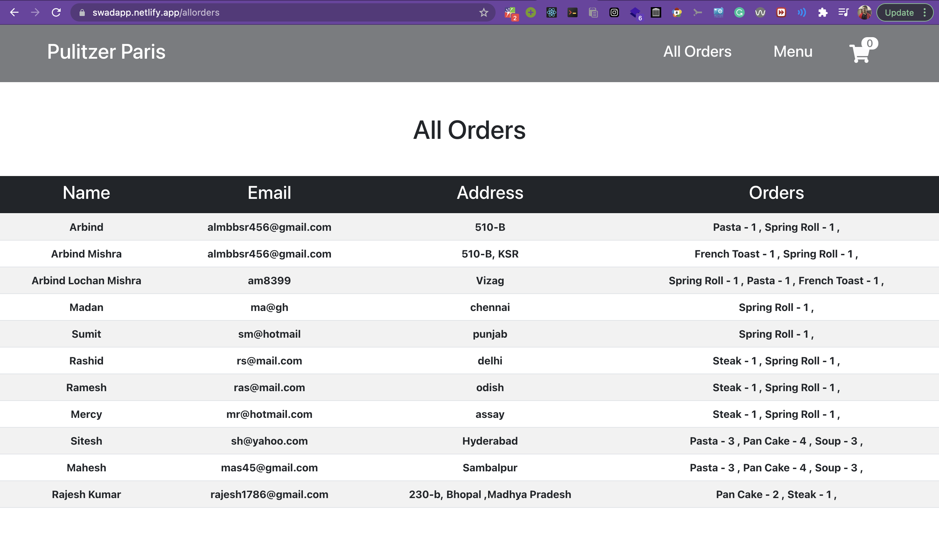Launch the Grammarly extension
The width and height of the screenshot is (939, 560).
[739, 12]
